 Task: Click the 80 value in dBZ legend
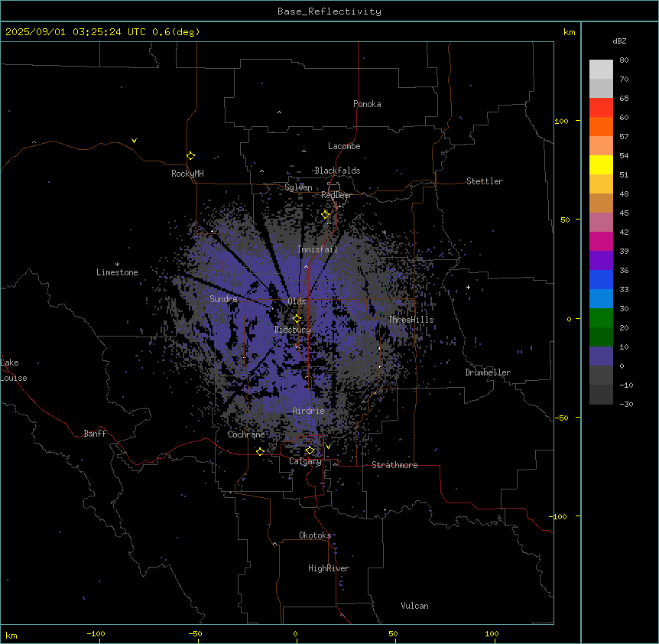[624, 60]
